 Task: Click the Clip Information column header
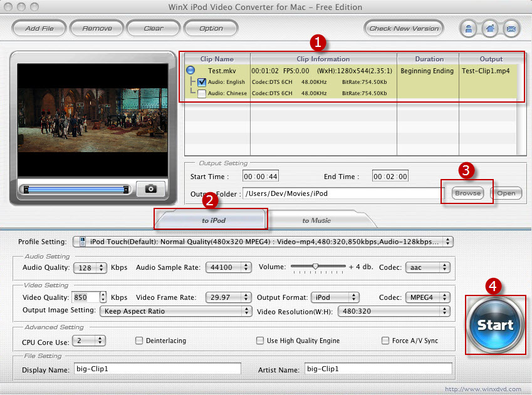(x=323, y=59)
